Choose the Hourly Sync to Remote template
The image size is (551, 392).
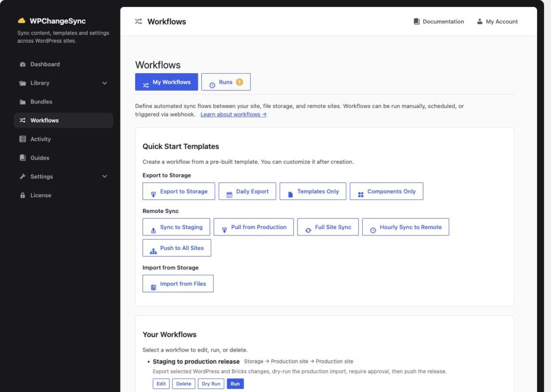pyautogui.click(x=406, y=227)
